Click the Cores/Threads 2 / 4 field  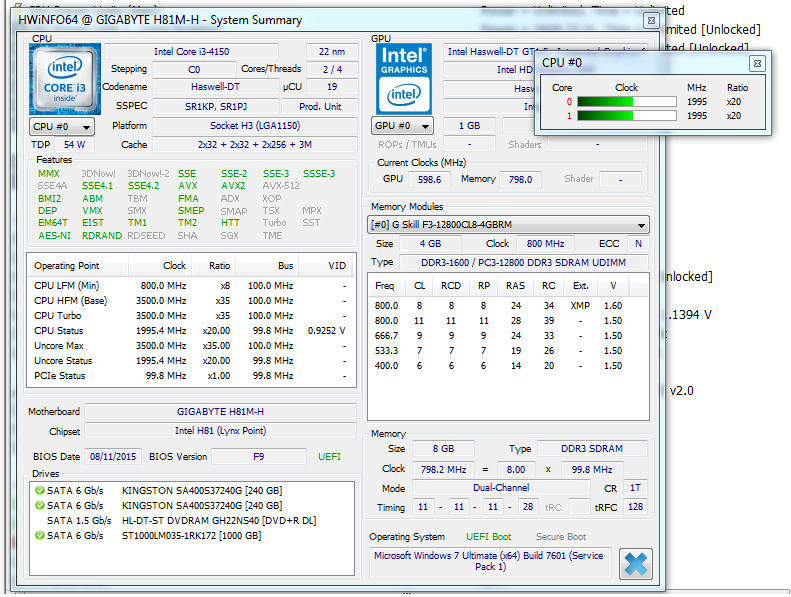tap(332, 70)
